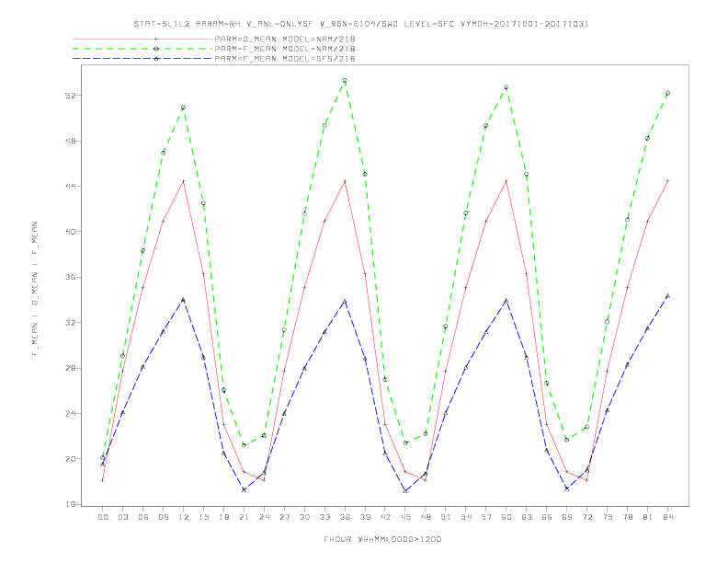Click x-axis tick label 81
728x563 pixels.
pos(648,517)
